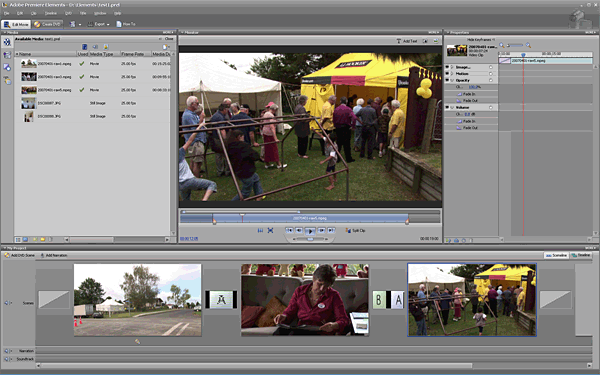Click the shuttle slider under playback controls
The height and width of the screenshot is (375, 600).
click(310, 239)
